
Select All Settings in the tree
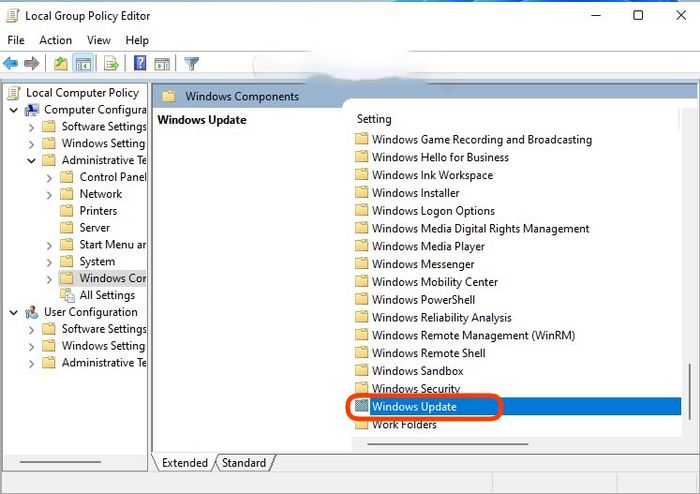(107, 295)
